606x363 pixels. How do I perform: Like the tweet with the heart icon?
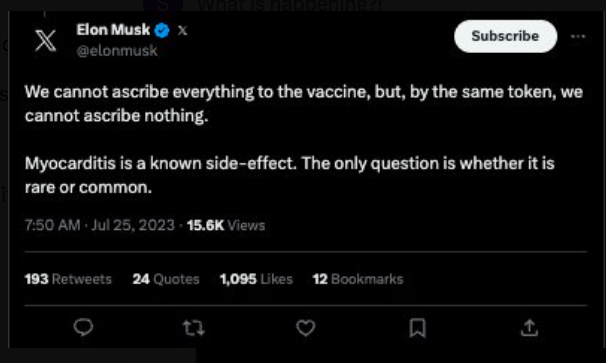(306, 328)
